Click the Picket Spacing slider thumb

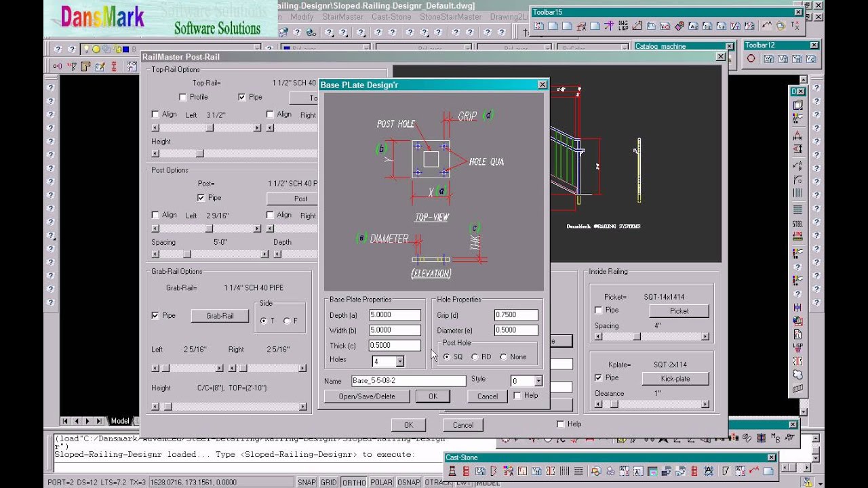tap(636, 337)
